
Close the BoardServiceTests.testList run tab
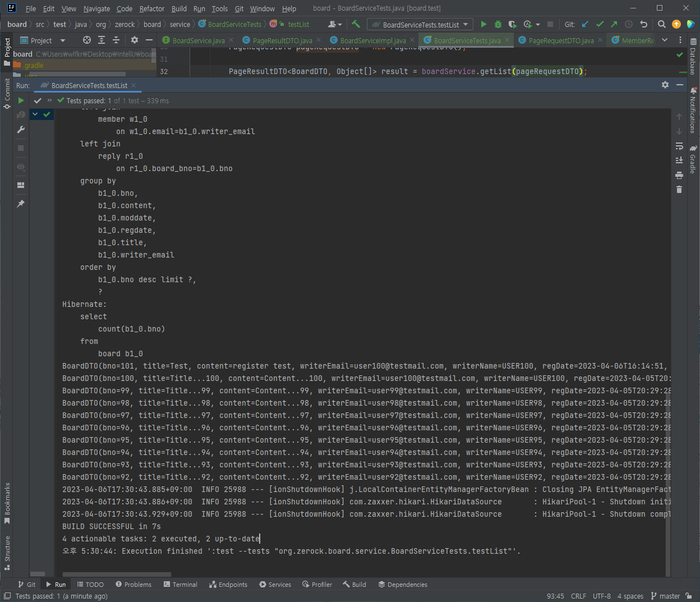point(134,85)
